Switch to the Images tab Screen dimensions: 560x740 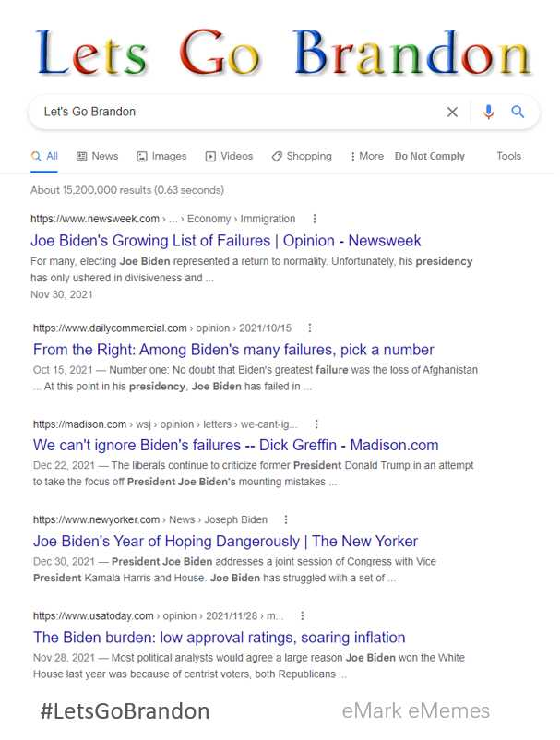(161, 156)
